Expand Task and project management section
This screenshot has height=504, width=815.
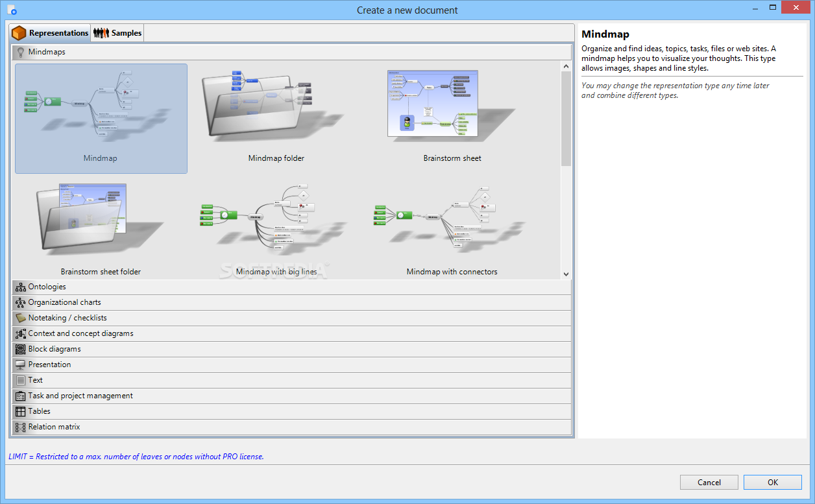pyautogui.click(x=291, y=396)
